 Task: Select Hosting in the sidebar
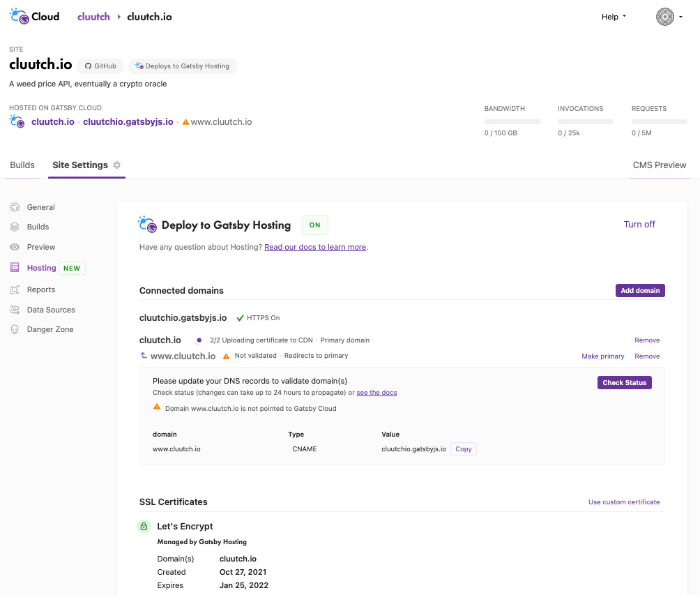coord(42,268)
